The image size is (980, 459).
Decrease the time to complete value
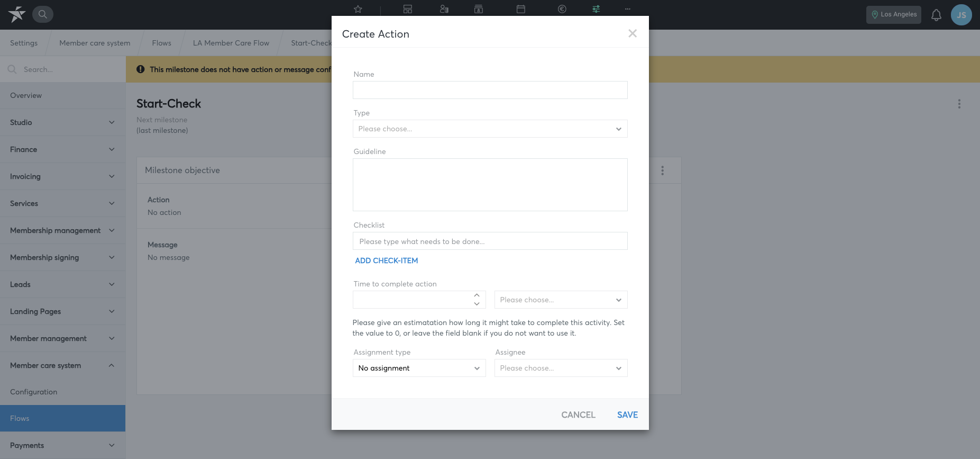pyautogui.click(x=477, y=304)
